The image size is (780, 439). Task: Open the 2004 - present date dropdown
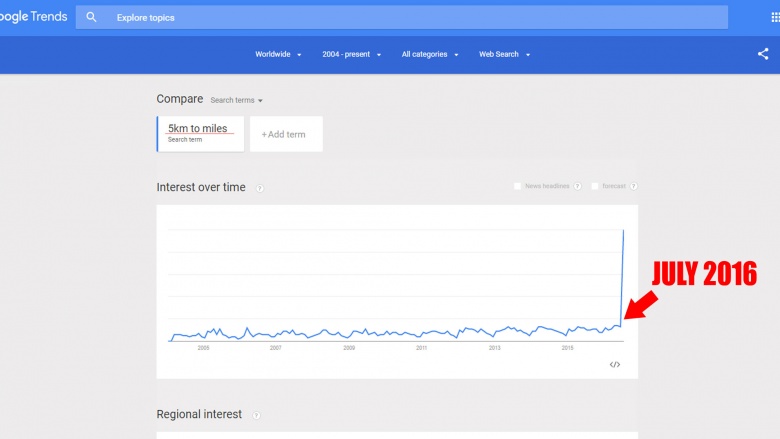pos(351,54)
